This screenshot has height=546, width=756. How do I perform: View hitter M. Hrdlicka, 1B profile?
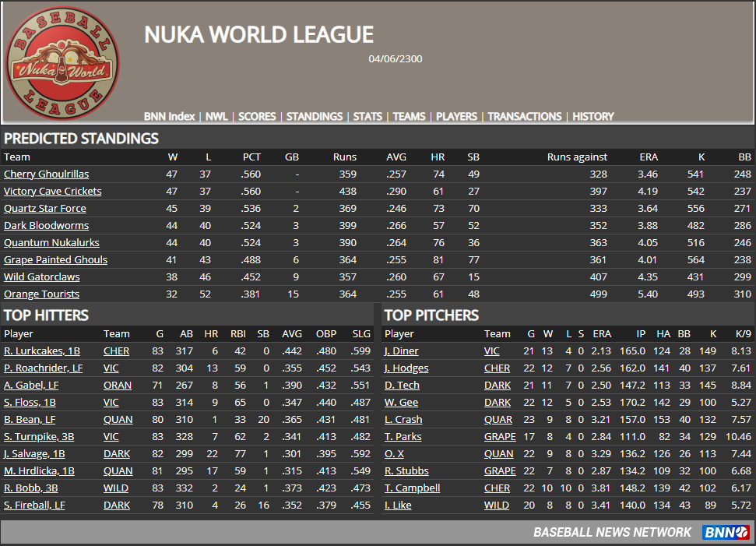click(x=39, y=470)
